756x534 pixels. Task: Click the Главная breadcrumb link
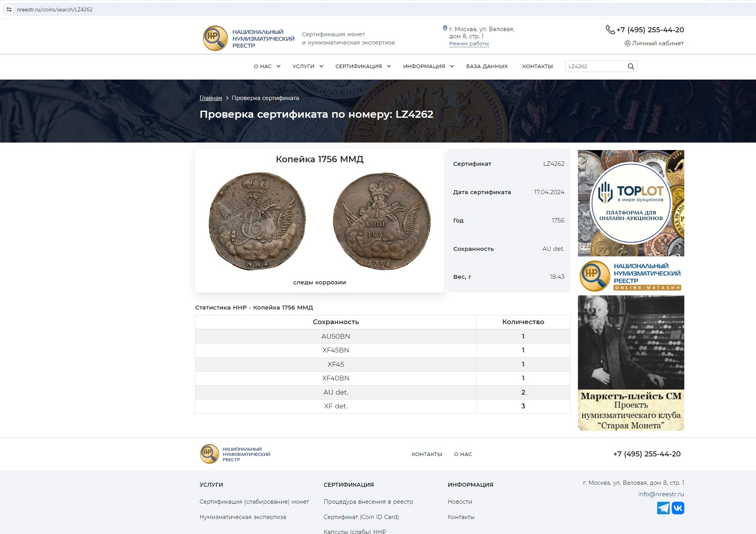coord(211,98)
